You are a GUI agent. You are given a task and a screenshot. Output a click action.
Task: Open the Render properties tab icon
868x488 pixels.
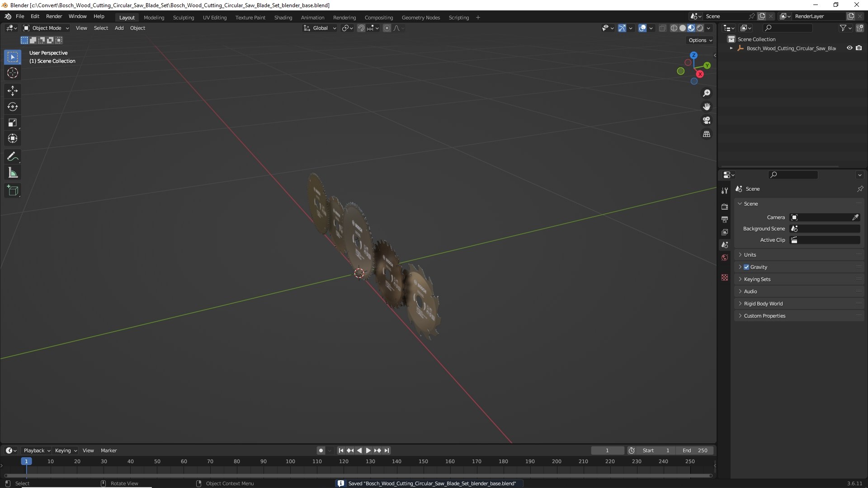(725, 206)
